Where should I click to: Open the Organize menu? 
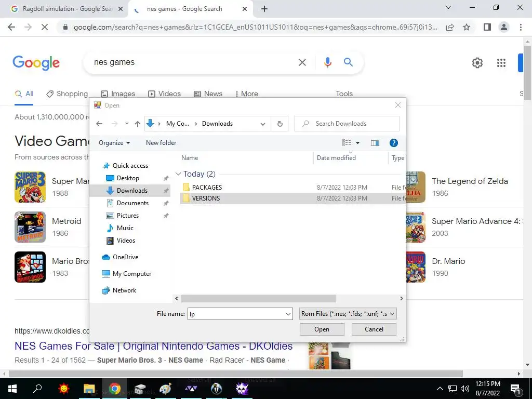point(114,143)
